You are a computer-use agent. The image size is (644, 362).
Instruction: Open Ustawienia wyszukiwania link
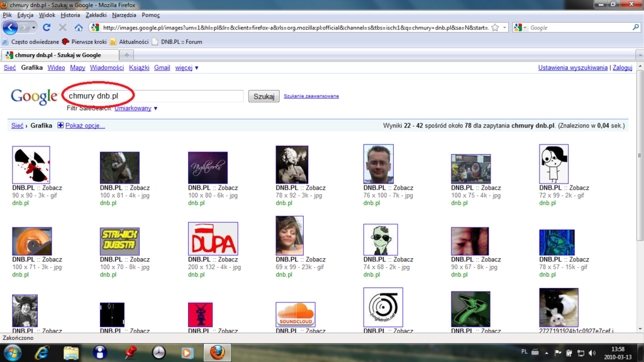tap(573, 68)
